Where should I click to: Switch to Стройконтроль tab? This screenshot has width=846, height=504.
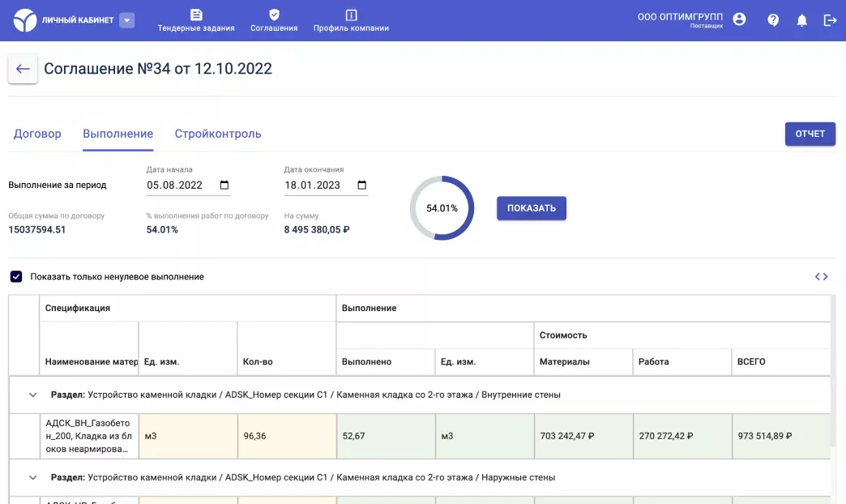click(x=218, y=134)
